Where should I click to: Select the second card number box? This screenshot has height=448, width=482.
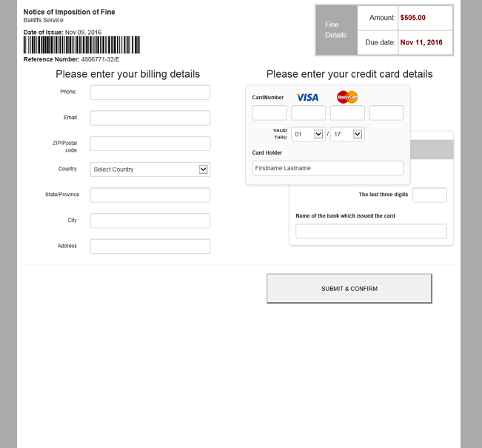coord(309,113)
